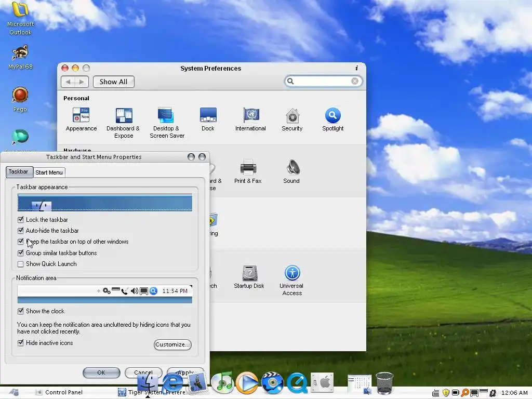Screen dimensions: 532x399
Task: Open the Sound preference pane
Action: click(292, 171)
